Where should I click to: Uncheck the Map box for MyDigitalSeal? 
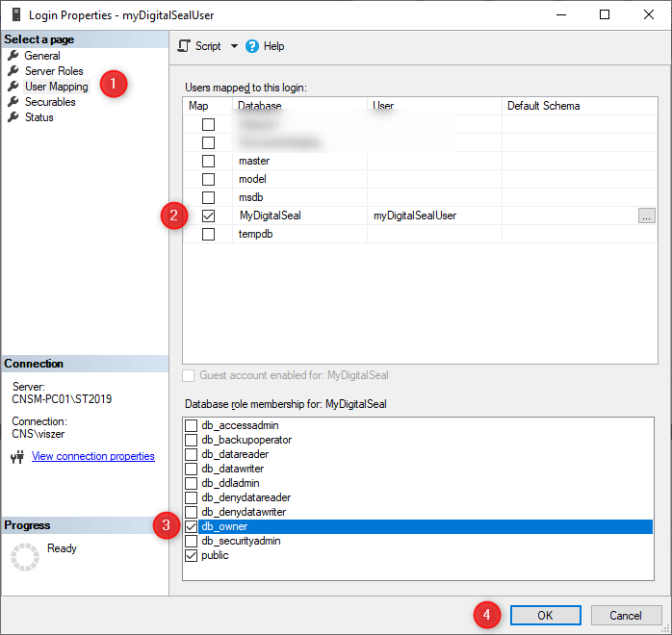tap(208, 216)
